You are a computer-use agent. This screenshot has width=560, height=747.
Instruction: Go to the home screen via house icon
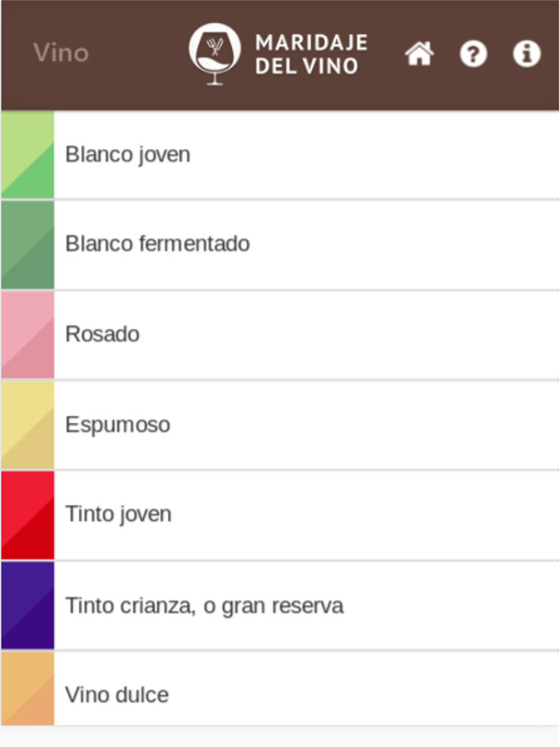(419, 53)
